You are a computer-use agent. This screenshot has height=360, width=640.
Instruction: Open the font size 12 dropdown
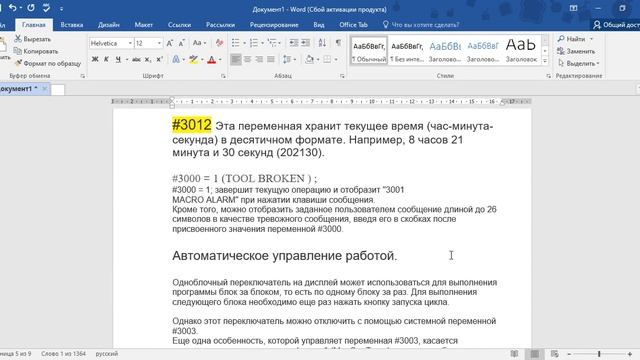159,43
